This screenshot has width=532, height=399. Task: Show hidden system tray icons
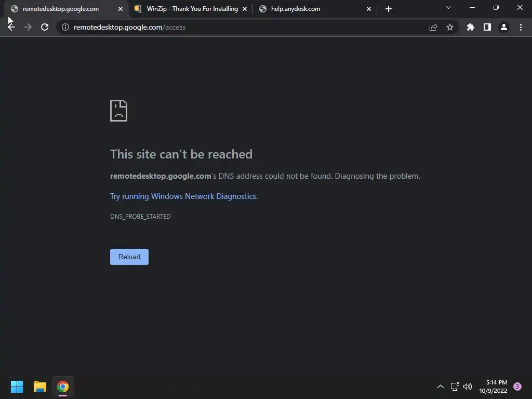click(x=441, y=387)
